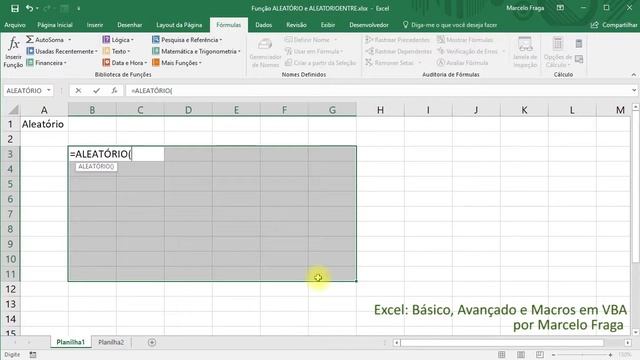Click the Data e Hora icon
This screenshot has height=360, width=640.
click(106, 62)
